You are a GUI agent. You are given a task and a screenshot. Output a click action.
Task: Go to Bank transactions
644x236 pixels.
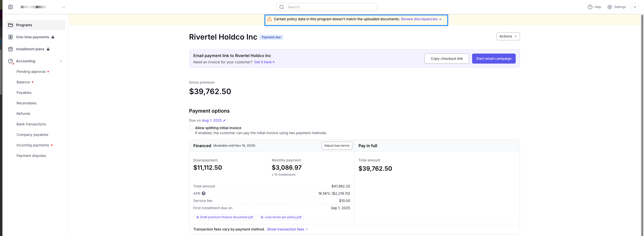pyautogui.click(x=31, y=124)
